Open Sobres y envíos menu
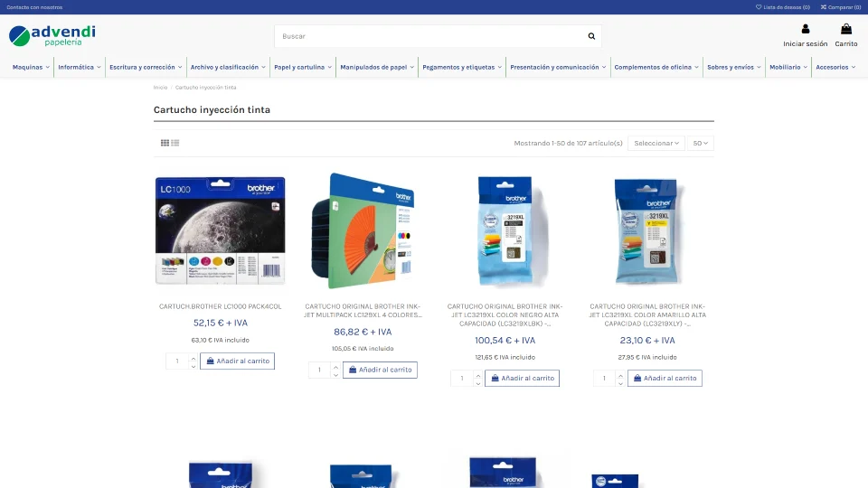 pos(734,67)
